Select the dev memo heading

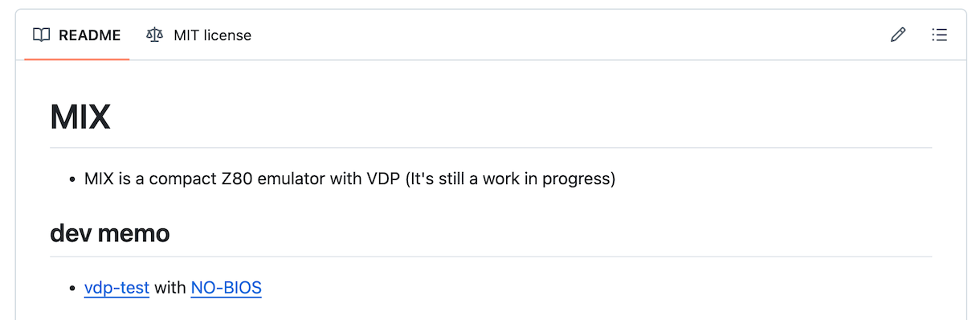109,233
